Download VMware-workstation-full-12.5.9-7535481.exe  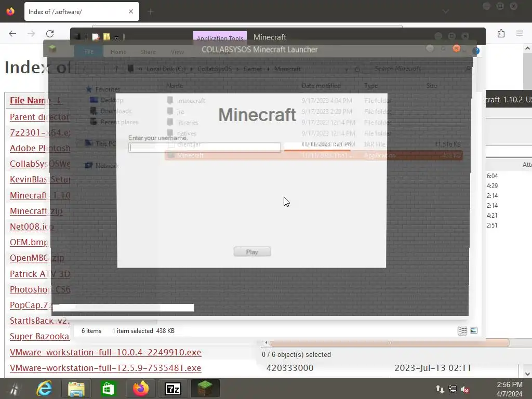tap(105, 368)
